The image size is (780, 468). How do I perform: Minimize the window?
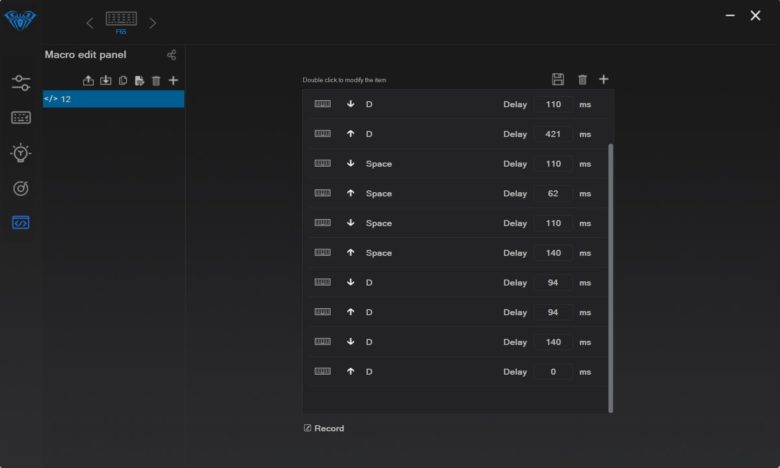[730, 15]
